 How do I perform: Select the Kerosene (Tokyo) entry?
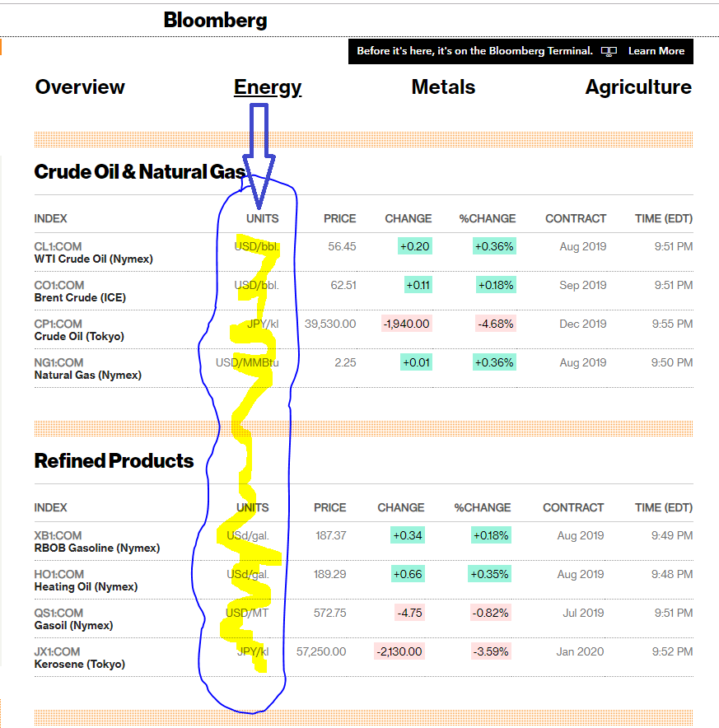point(79,665)
